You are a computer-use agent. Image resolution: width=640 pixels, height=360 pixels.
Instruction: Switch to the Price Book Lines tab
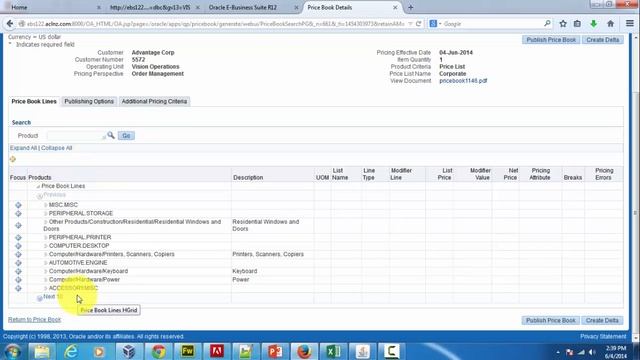pyautogui.click(x=34, y=101)
